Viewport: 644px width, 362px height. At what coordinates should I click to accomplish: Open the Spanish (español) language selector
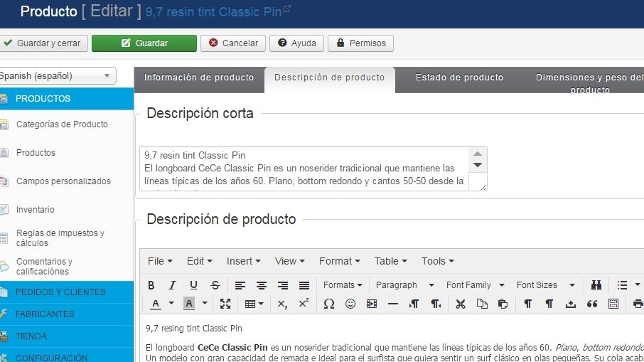pos(58,75)
